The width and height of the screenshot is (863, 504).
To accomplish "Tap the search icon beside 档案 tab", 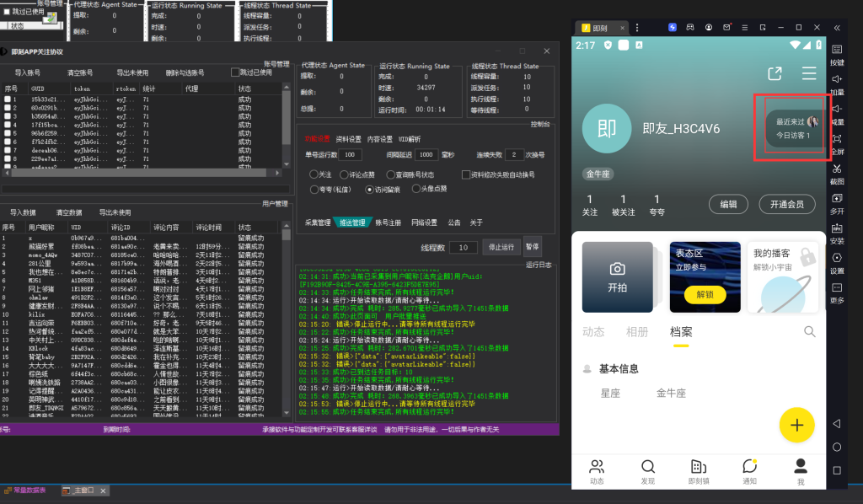I will 809,332.
